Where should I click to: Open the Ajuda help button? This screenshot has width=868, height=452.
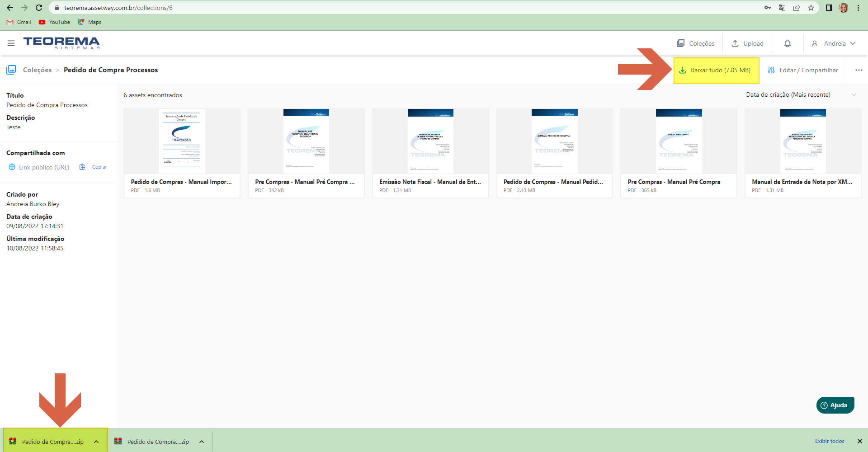(835, 405)
